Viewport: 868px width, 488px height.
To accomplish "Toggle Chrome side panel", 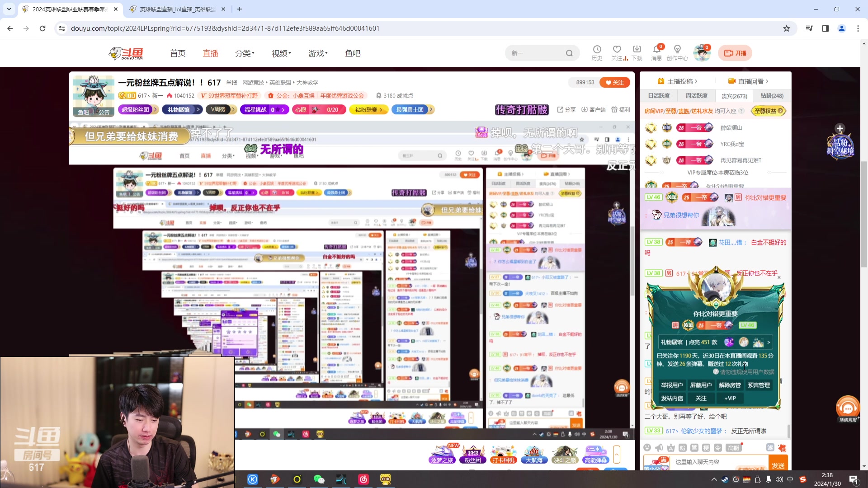I will click(826, 28).
